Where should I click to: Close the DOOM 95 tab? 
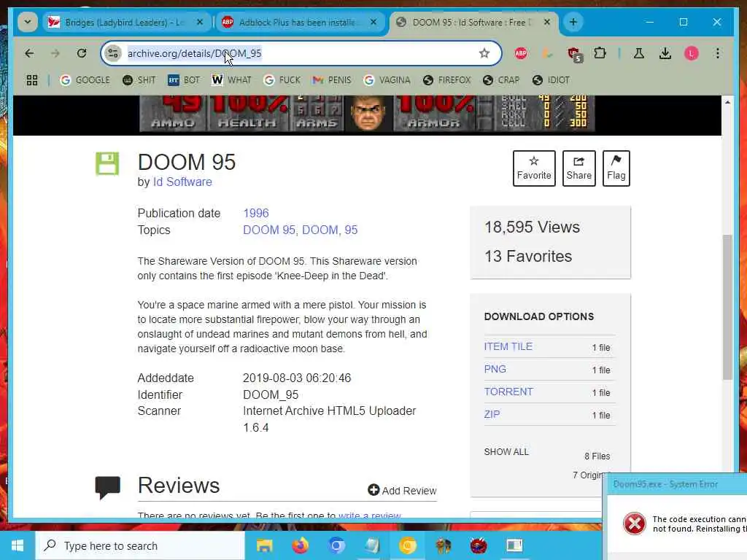[x=547, y=22]
